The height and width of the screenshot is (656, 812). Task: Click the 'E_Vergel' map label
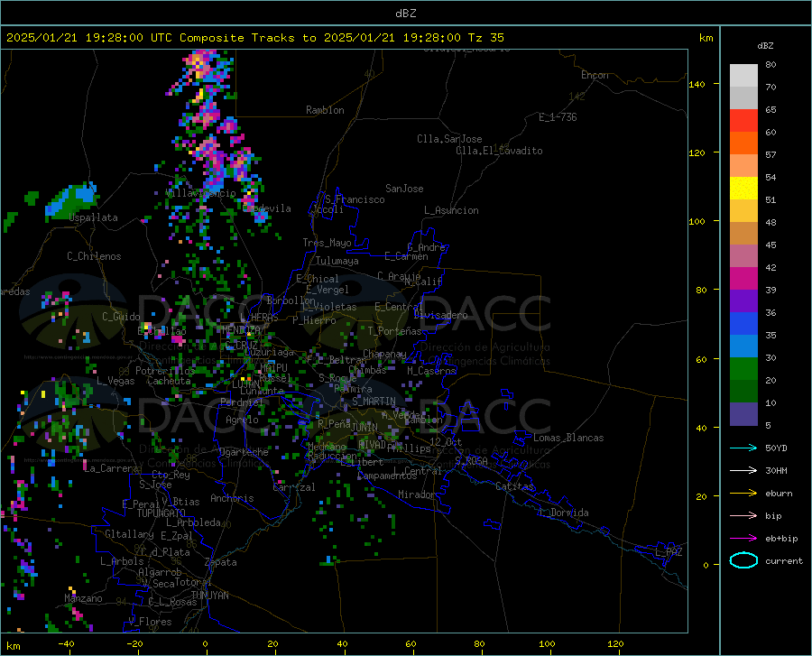[328, 290]
